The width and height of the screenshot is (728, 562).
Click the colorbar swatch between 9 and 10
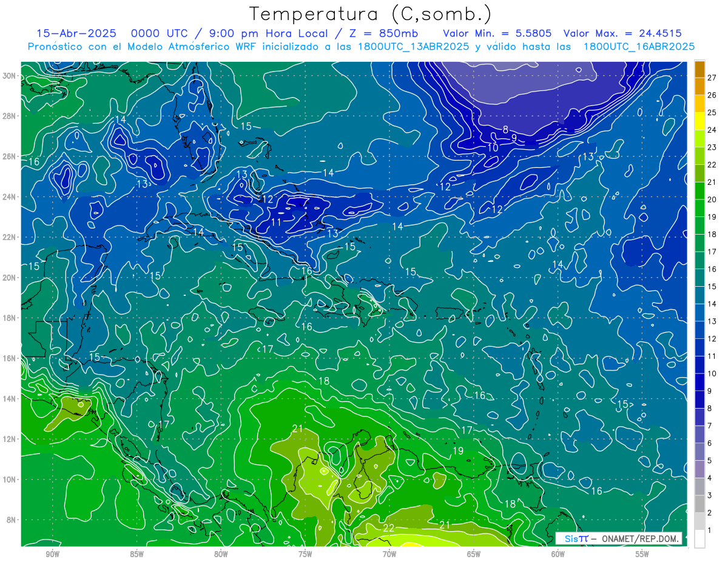click(699, 382)
